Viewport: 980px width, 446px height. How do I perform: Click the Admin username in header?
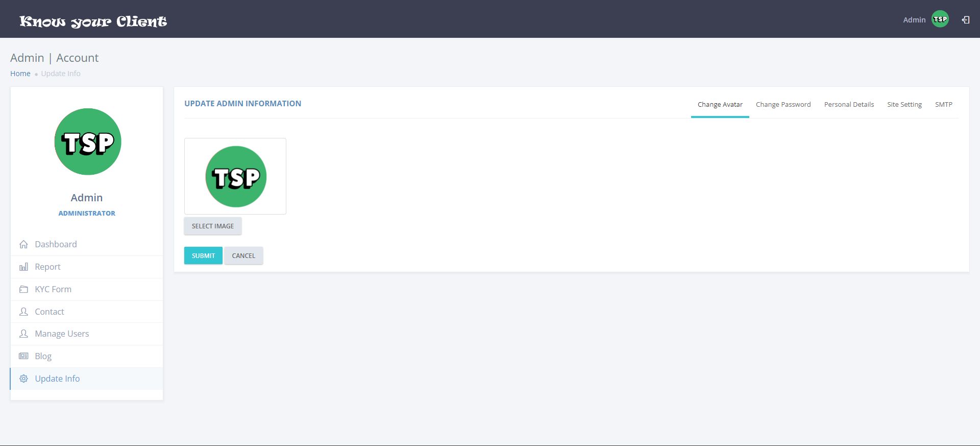coord(914,20)
